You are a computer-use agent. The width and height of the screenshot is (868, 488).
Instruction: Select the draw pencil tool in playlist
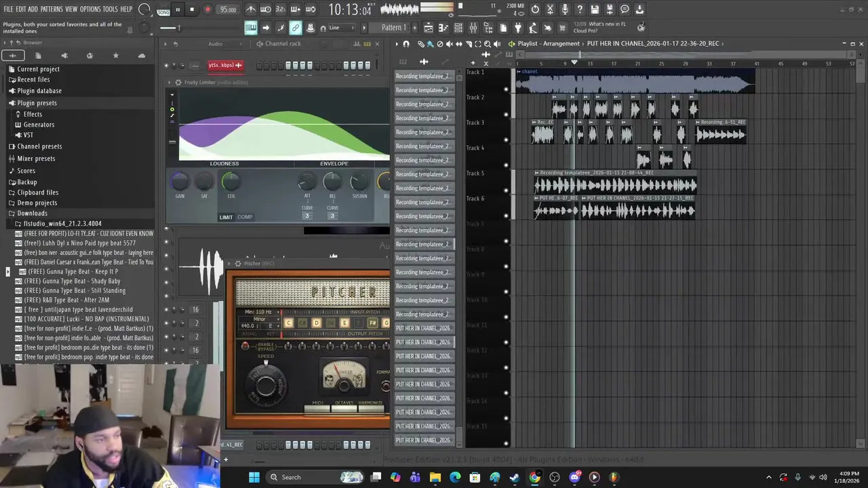(421, 44)
